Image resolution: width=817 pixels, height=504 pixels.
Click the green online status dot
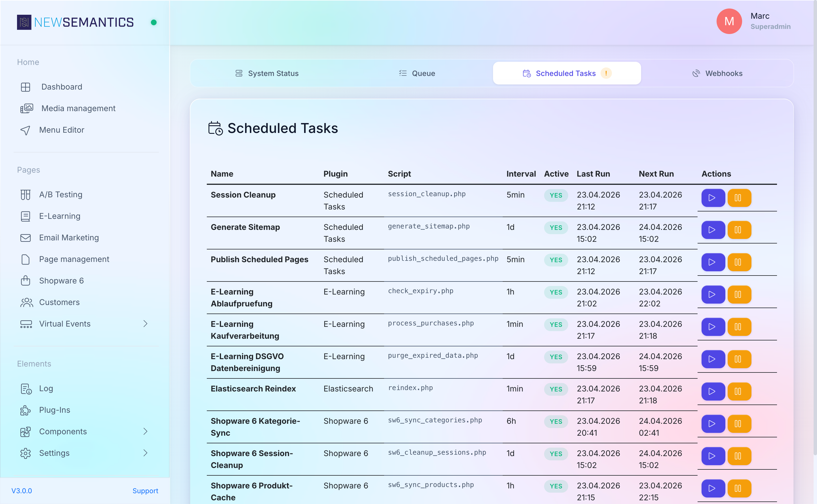pos(154,22)
